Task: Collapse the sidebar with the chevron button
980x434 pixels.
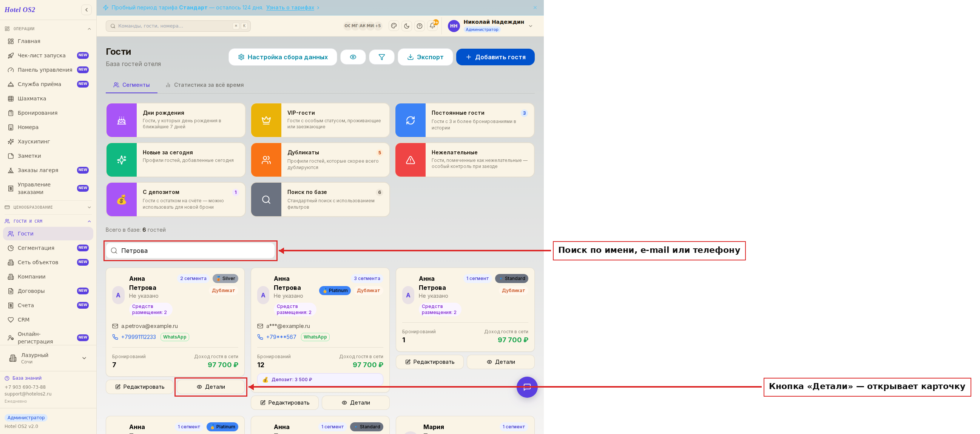Action: pos(86,10)
